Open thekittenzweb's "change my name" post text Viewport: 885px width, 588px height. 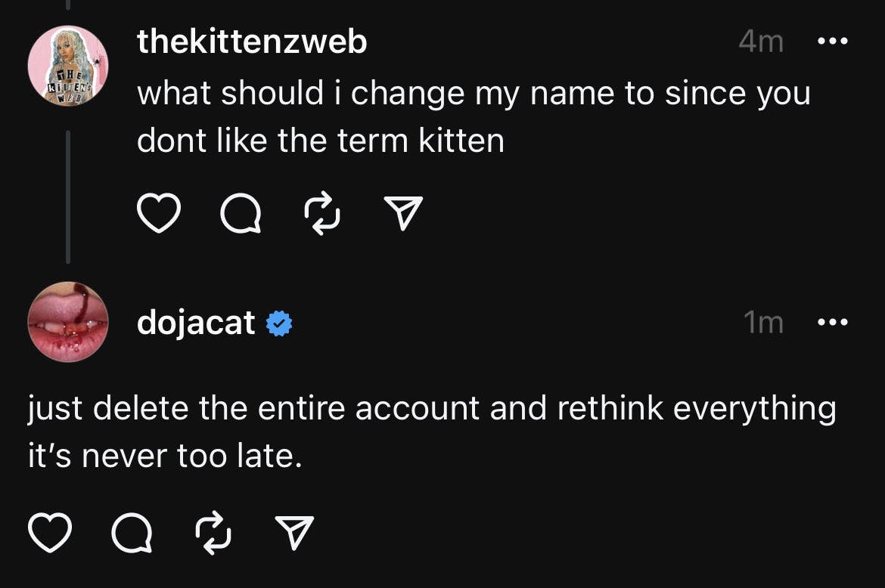click(473, 117)
